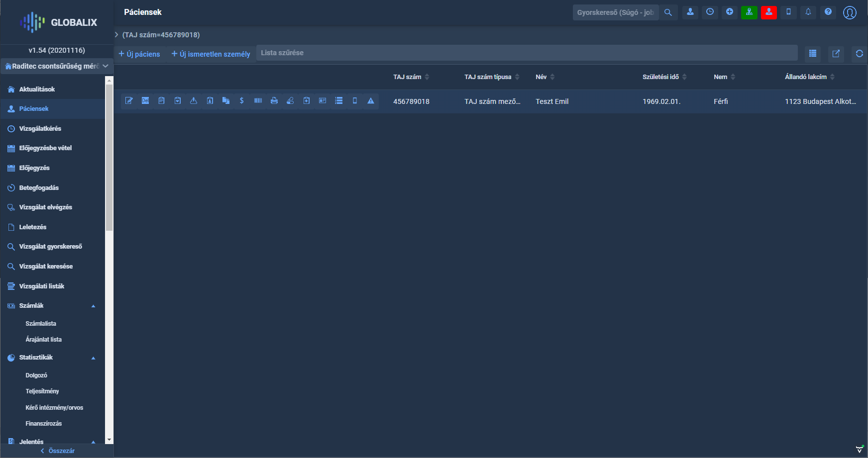This screenshot has height=458, width=868.
Task: Collapse the Statisztikák menu section
Action: pyautogui.click(x=93, y=358)
